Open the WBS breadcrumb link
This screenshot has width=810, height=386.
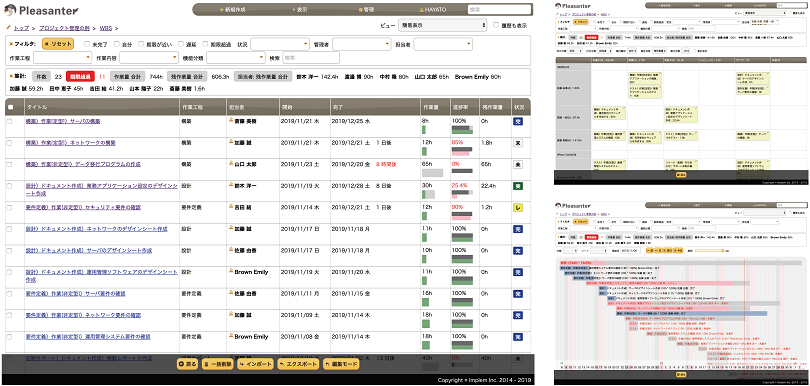pos(105,28)
